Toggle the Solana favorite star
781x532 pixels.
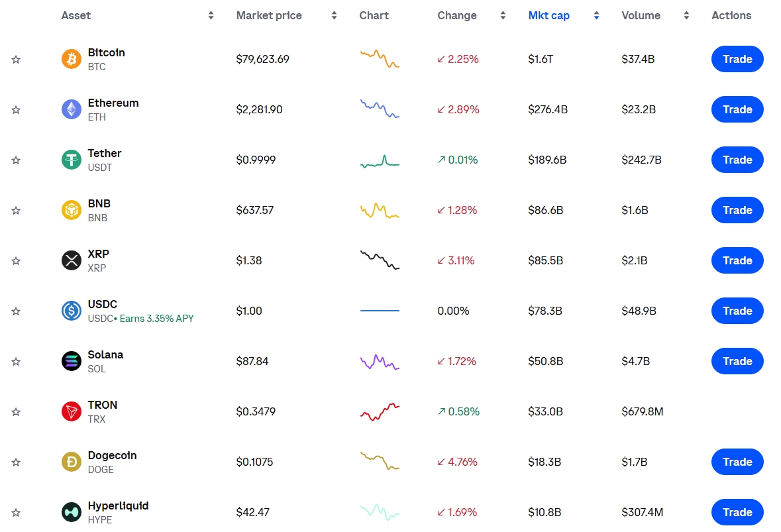(x=16, y=362)
